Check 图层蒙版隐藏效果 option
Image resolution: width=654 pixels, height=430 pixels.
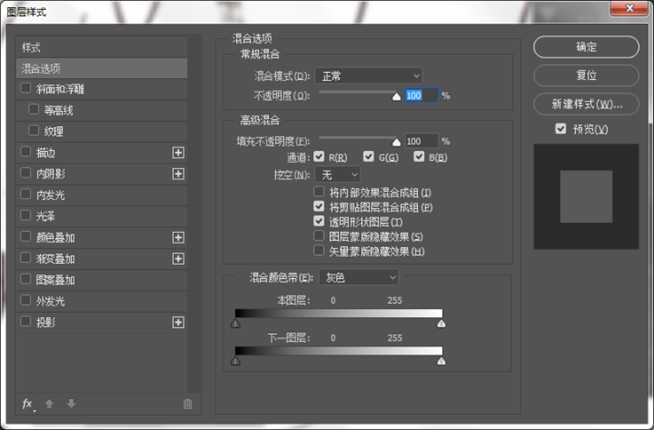coord(319,236)
